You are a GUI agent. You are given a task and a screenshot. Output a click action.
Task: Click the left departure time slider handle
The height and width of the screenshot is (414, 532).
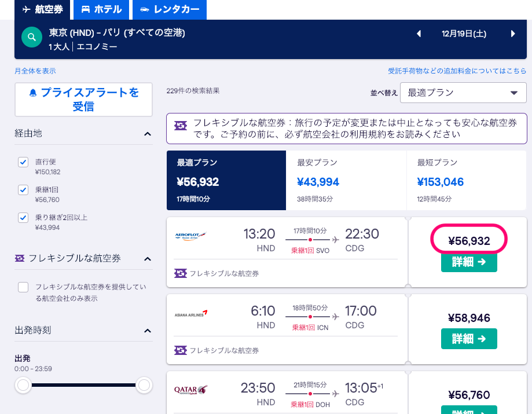click(x=23, y=385)
